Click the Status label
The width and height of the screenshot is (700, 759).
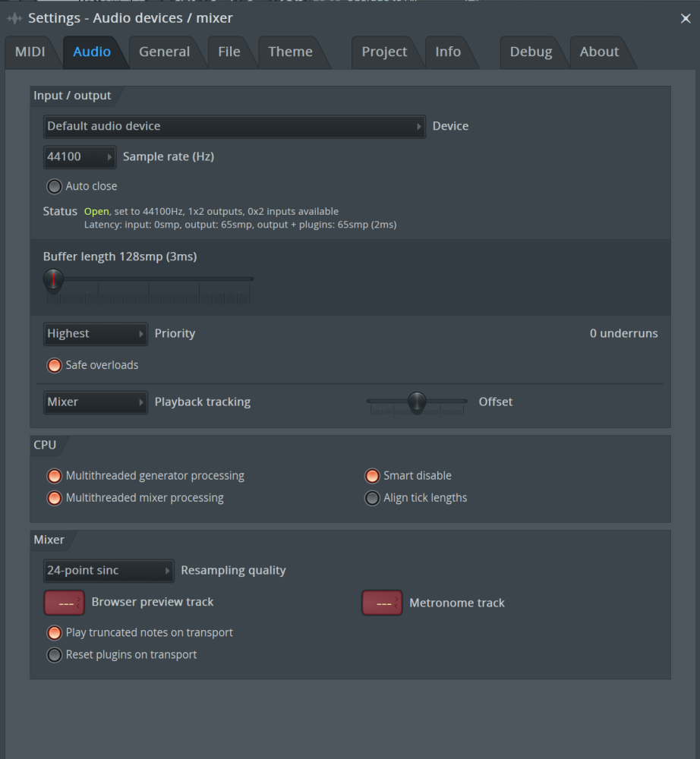click(x=60, y=212)
